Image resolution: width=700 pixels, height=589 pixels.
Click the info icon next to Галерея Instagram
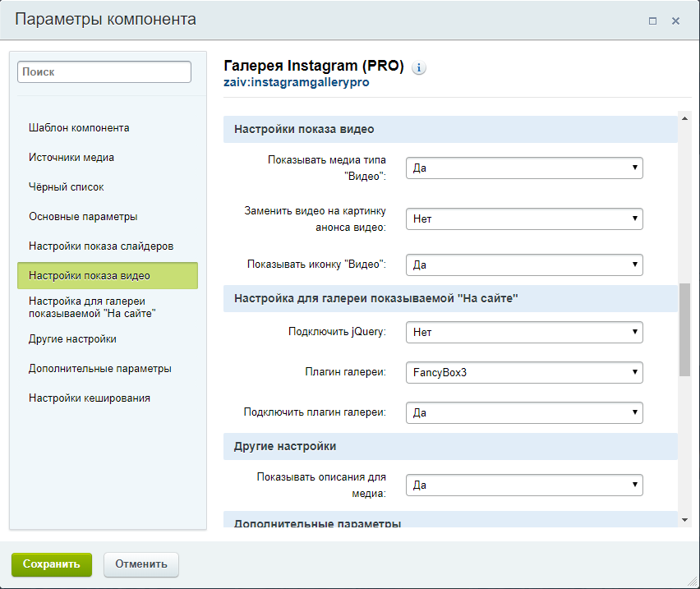(419, 68)
